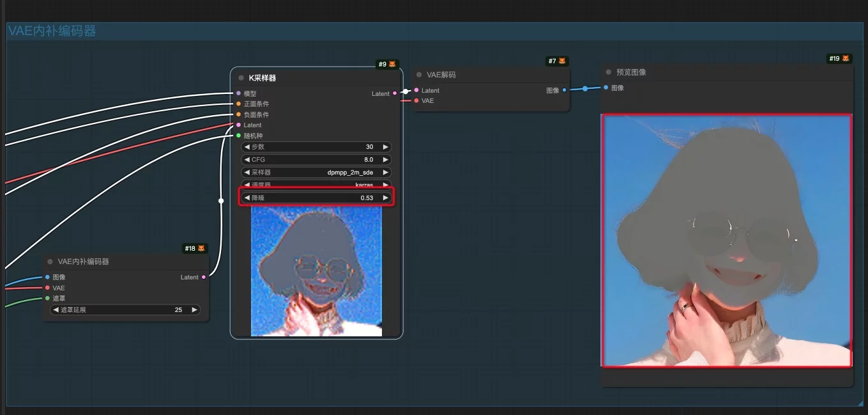Screen dimensions: 868x415
Task: Decrease CFG value with the left arrow
Action: [x=247, y=160]
